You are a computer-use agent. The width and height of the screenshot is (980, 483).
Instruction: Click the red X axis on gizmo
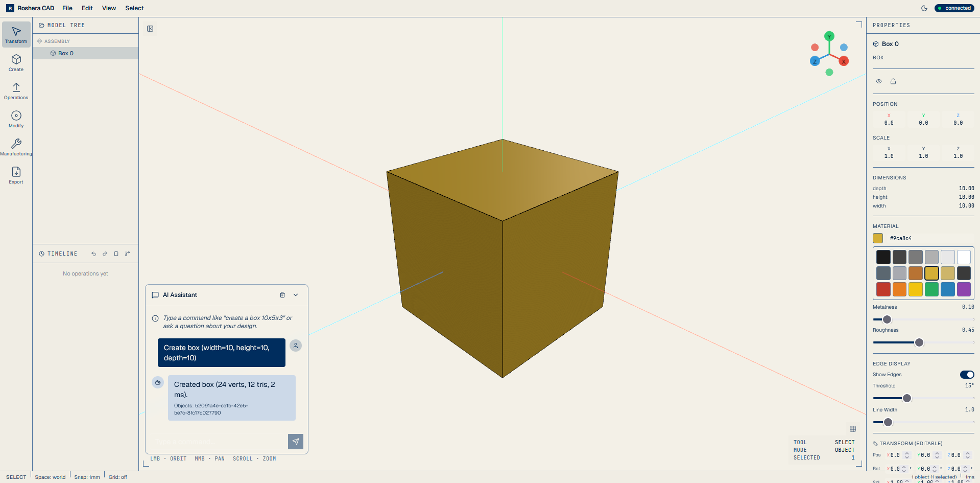click(x=844, y=61)
